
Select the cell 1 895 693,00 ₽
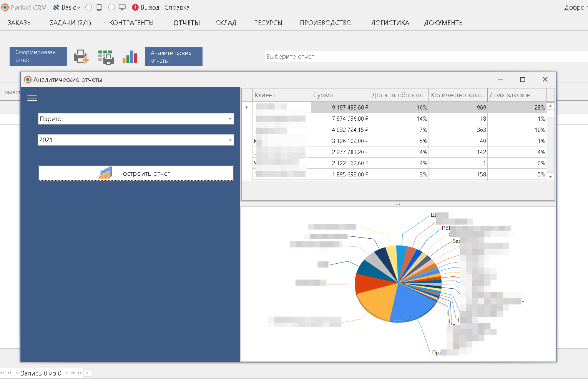pos(341,174)
